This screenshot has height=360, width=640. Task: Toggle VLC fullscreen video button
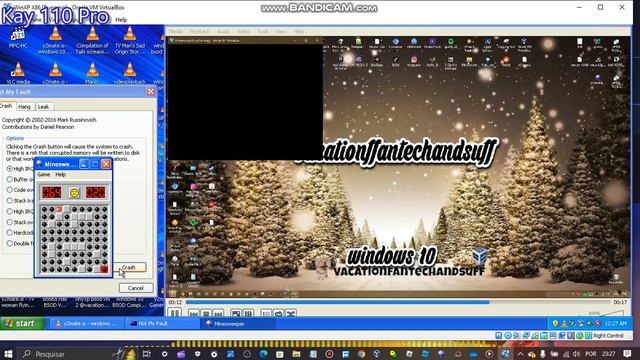click(236, 314)
